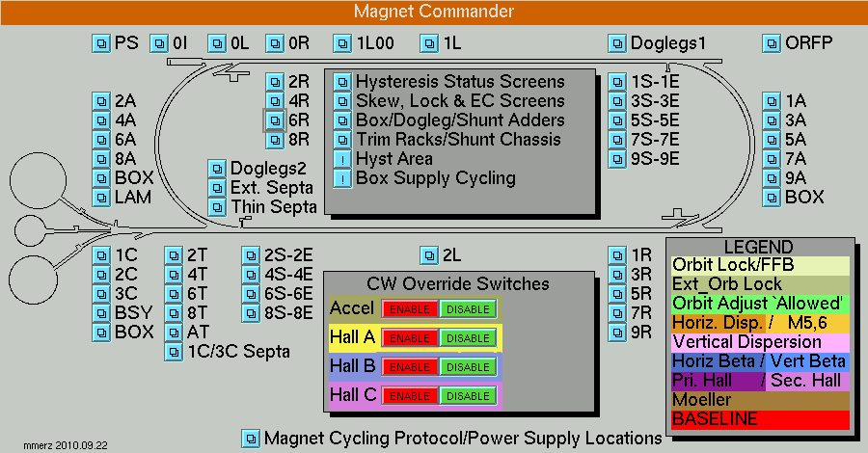Open the 1R display icon

pos(617,255)
